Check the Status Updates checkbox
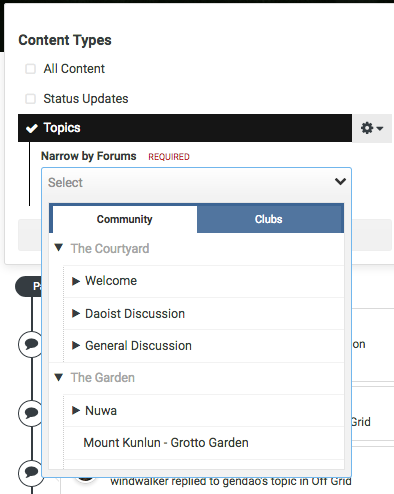 (31, 99)
